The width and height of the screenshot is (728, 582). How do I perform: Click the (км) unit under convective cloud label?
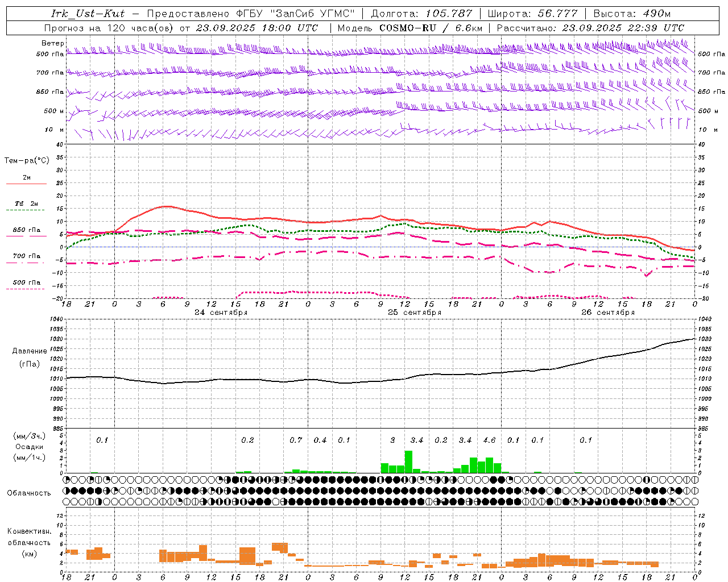[x=29, y=554]
